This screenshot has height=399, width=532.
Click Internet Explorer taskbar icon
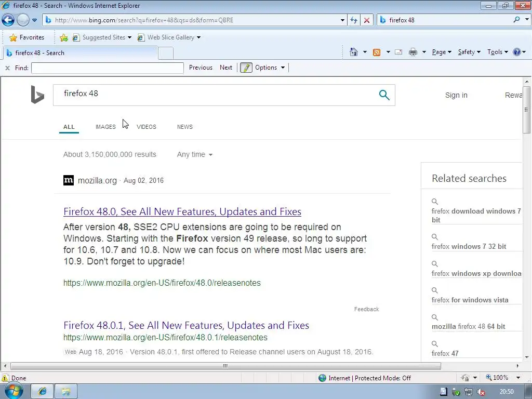(x=42, y=392)
